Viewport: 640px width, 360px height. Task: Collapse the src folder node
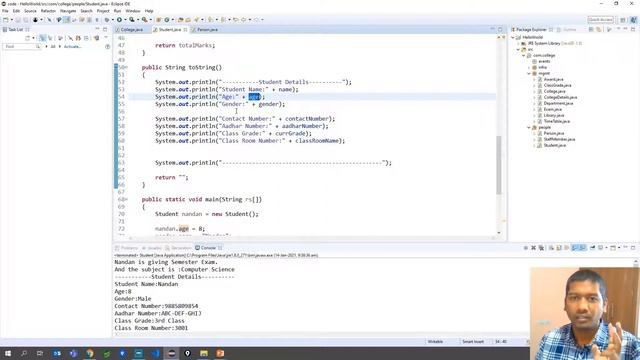(518, 49)
